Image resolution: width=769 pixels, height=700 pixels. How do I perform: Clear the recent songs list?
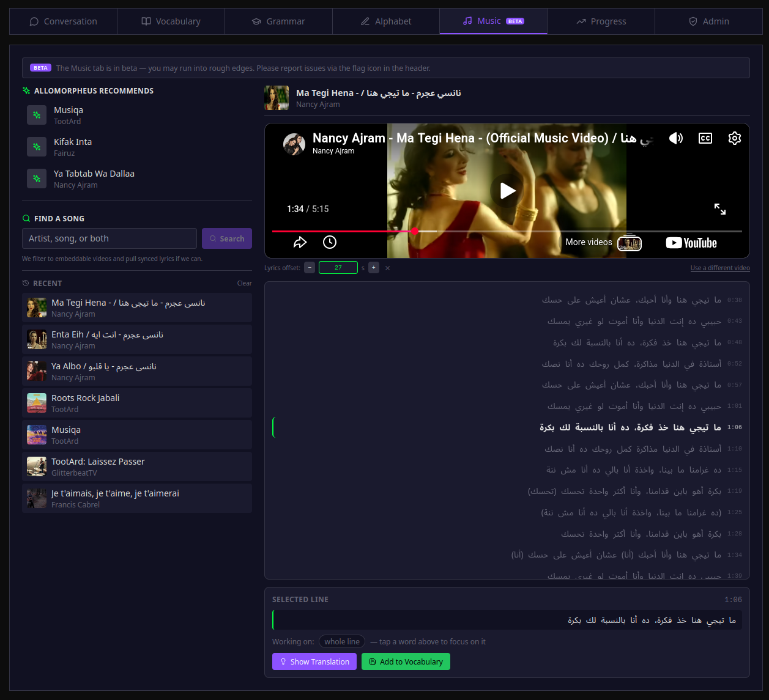(x=244, y=283)
